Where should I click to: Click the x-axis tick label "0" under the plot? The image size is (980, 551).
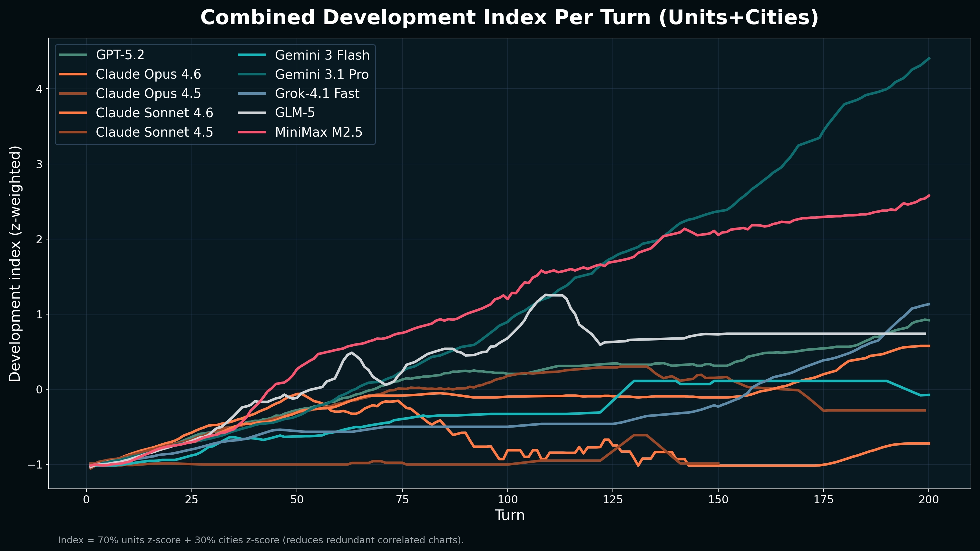[86, 499]
